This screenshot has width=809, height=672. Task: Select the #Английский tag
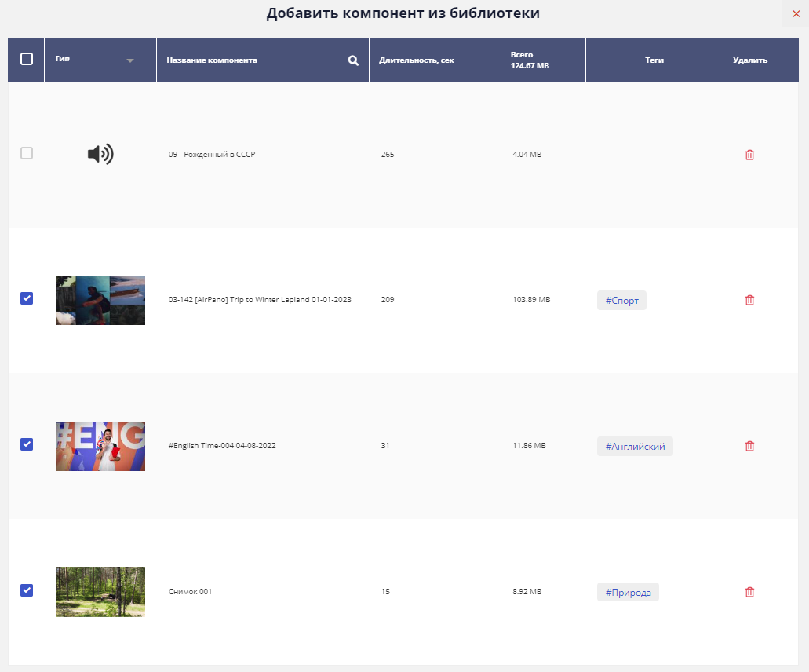coord(635,447)
